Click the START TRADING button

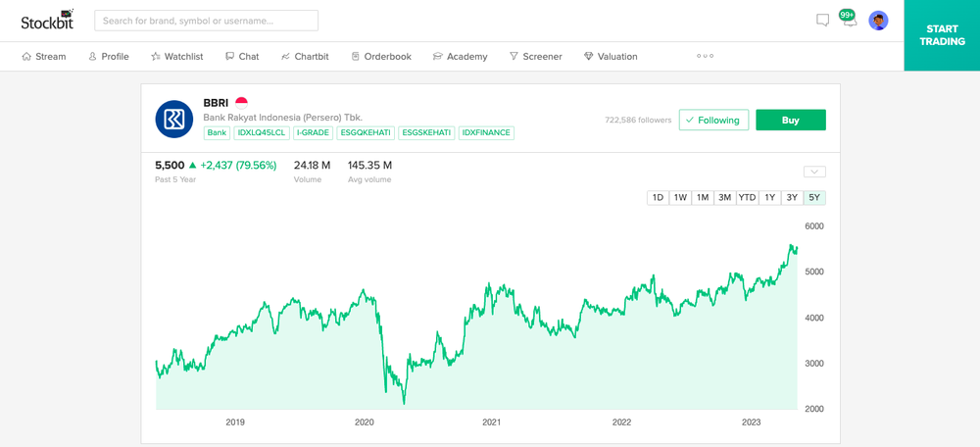(x=942, y=35)
